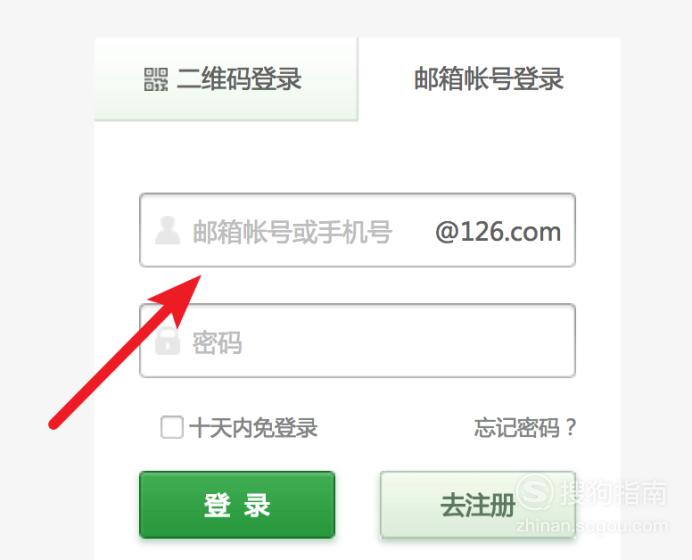Enable the 十天内免登录 checkbox

(172, 427)
